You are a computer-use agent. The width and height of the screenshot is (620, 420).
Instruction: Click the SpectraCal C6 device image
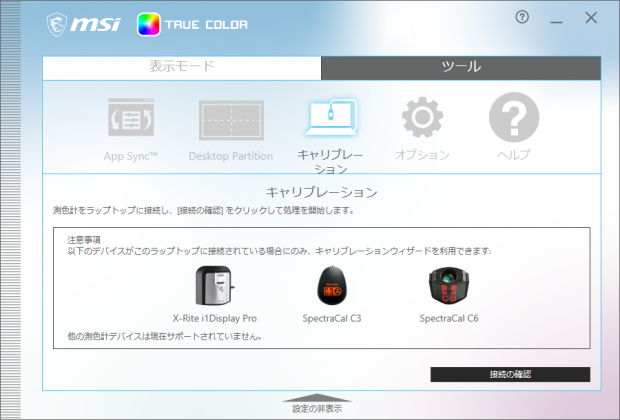coord(449,286)
